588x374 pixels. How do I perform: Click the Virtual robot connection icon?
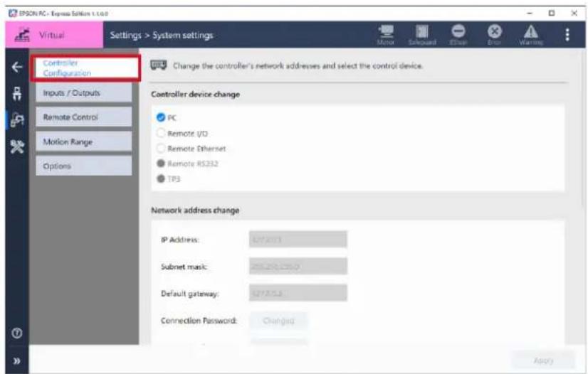[22, 35]
